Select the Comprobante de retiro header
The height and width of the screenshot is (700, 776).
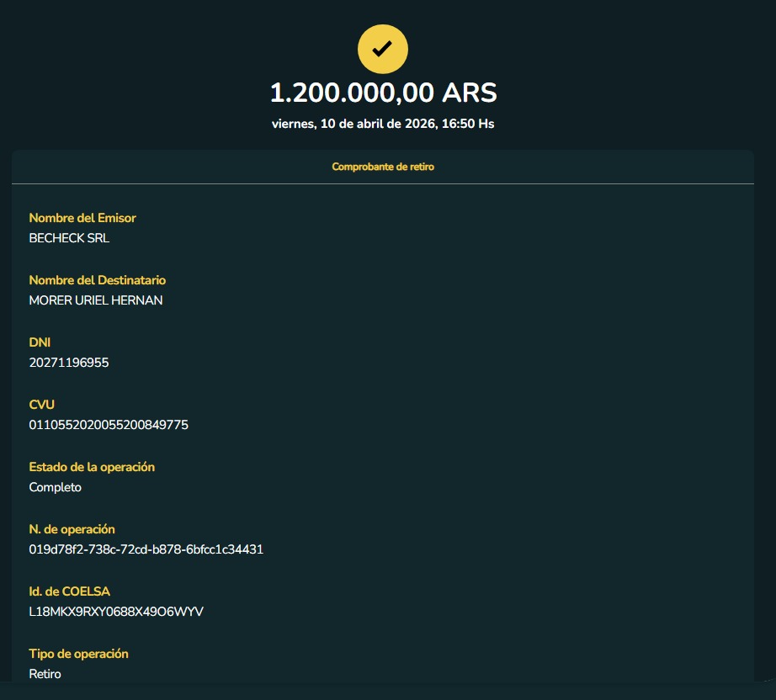[x=383, y=167]
